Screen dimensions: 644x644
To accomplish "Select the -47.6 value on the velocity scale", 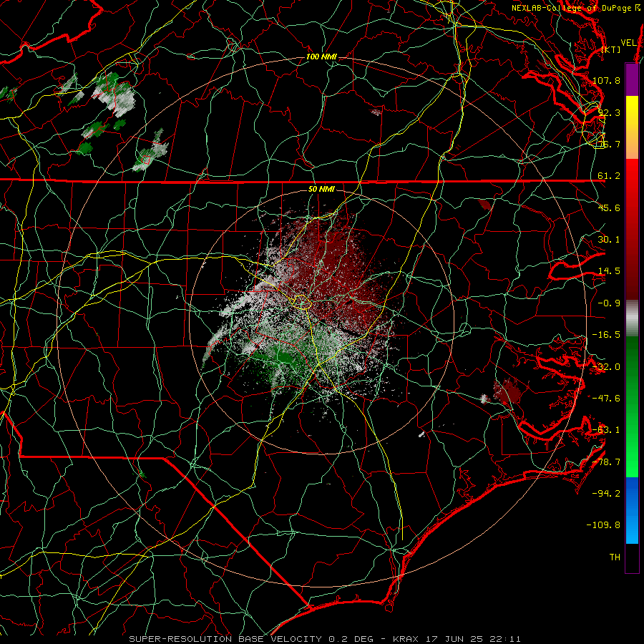I will pyautogui.click(x=606, y=399).
